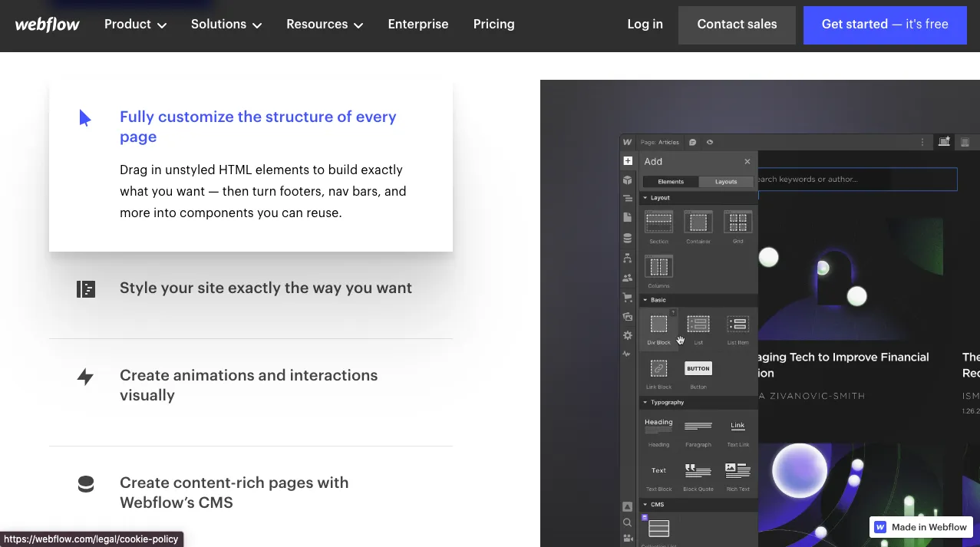Click the Webflow logo in the site header
The height and width of the screenshot is (547, 980).
48,25
